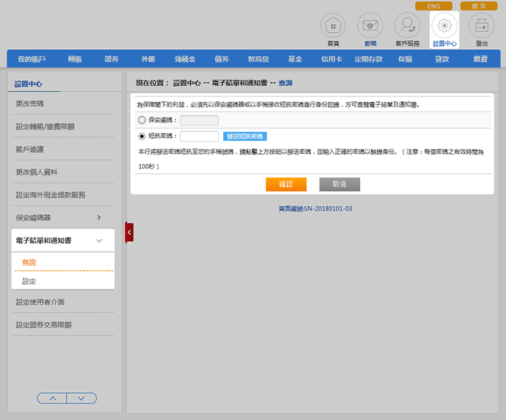
Task: Open the 轉賬 menu tab
Action: 75,60
